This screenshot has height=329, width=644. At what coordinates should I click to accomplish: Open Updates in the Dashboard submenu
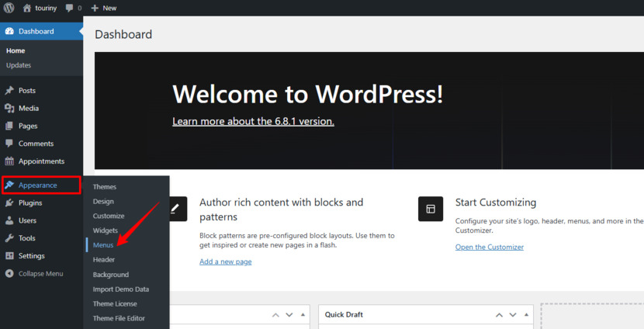tap(19, 65)
